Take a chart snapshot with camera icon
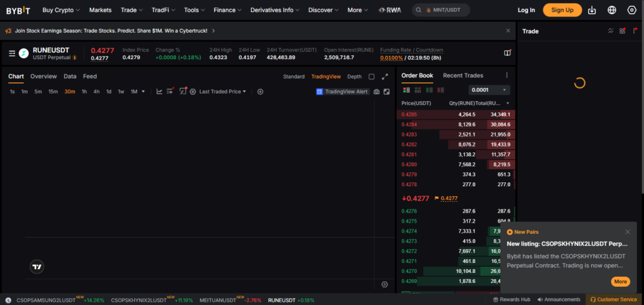This screenshot has width=644, height=305. (x=376, y=92)
